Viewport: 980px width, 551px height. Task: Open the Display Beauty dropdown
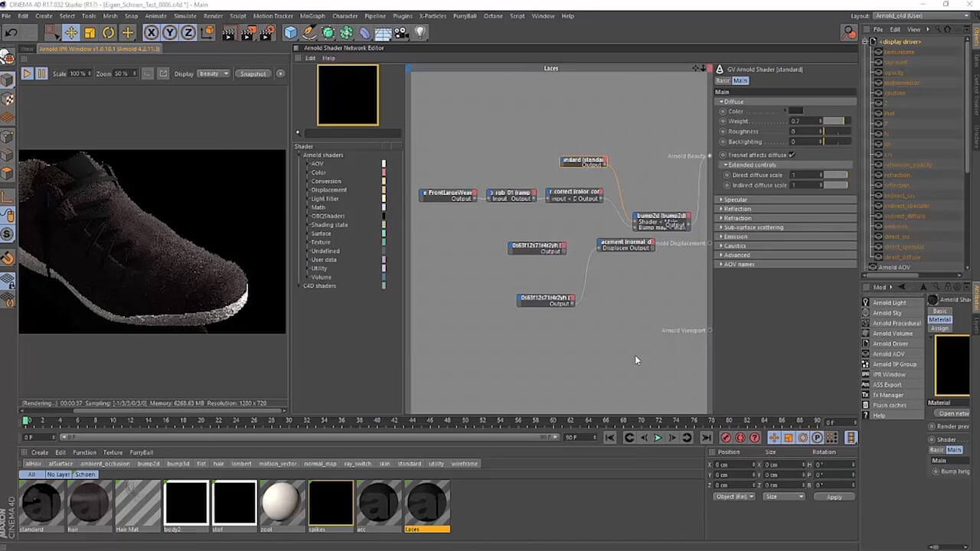214,73
